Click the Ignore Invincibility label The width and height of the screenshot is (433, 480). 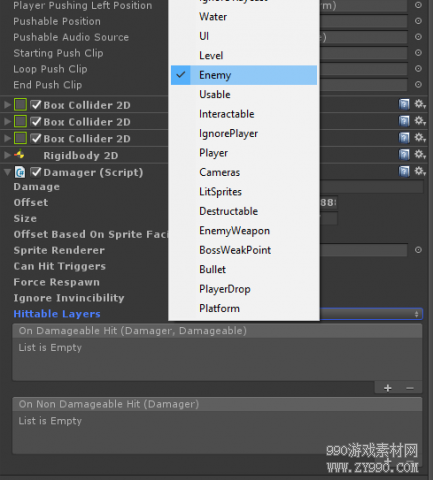coord(69,298)
